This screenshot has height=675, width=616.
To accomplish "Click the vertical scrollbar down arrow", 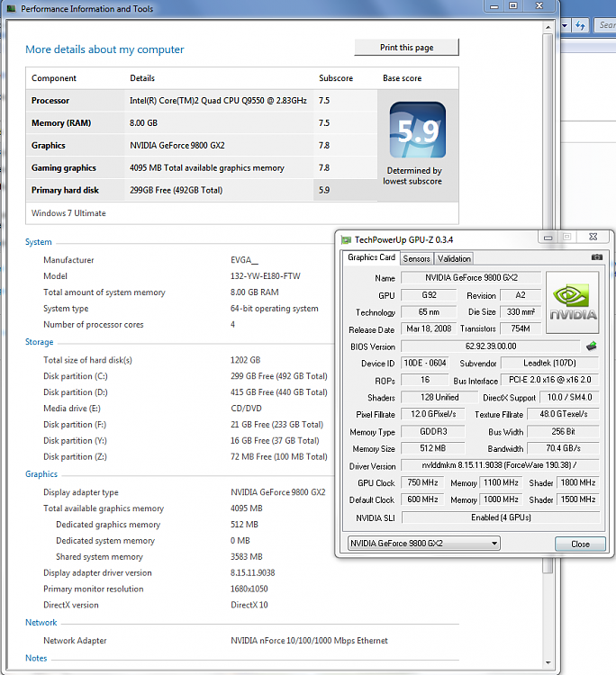I will click(x=548, y=662).
